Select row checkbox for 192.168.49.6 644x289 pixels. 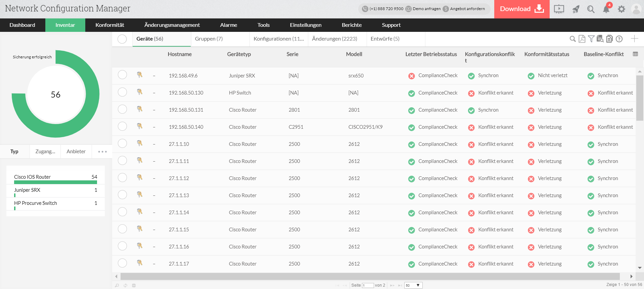pyautogui.click(x=122, y=75)
